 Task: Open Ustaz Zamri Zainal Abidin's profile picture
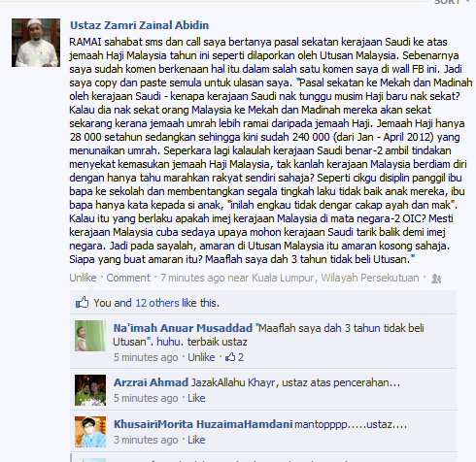[x=36, y=43]
